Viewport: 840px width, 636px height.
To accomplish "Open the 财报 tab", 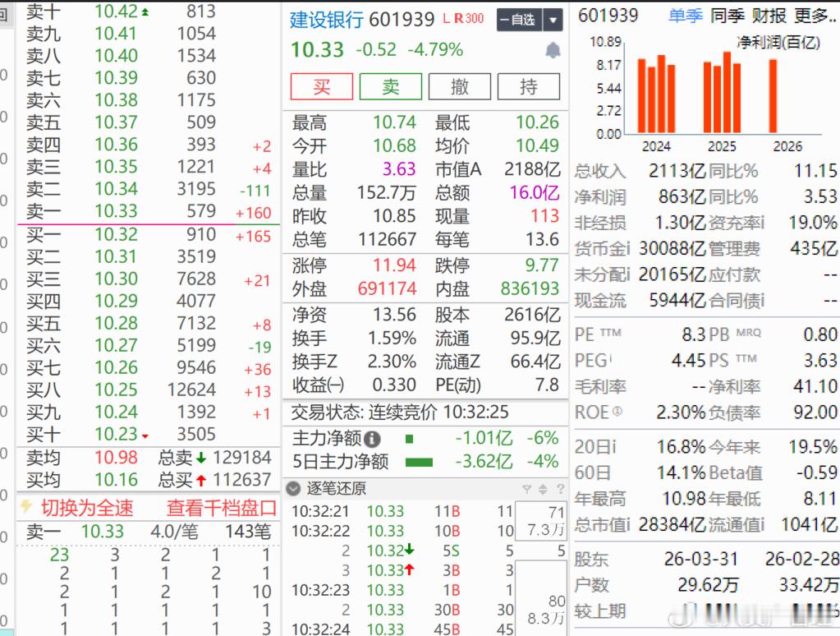I will 769,16.
